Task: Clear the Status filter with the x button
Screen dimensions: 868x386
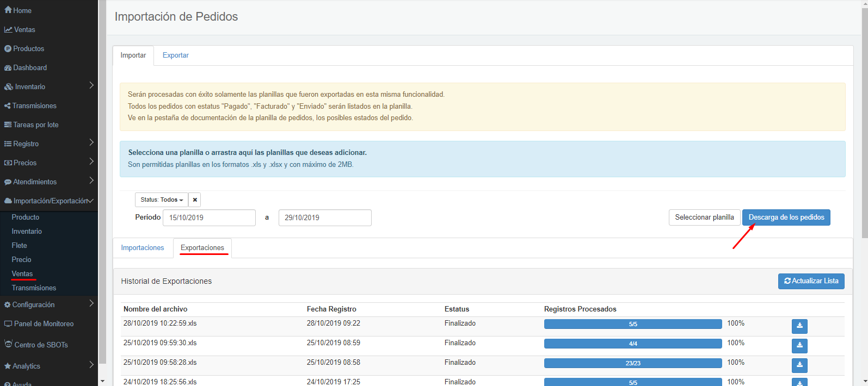Action: coord(195,200)
